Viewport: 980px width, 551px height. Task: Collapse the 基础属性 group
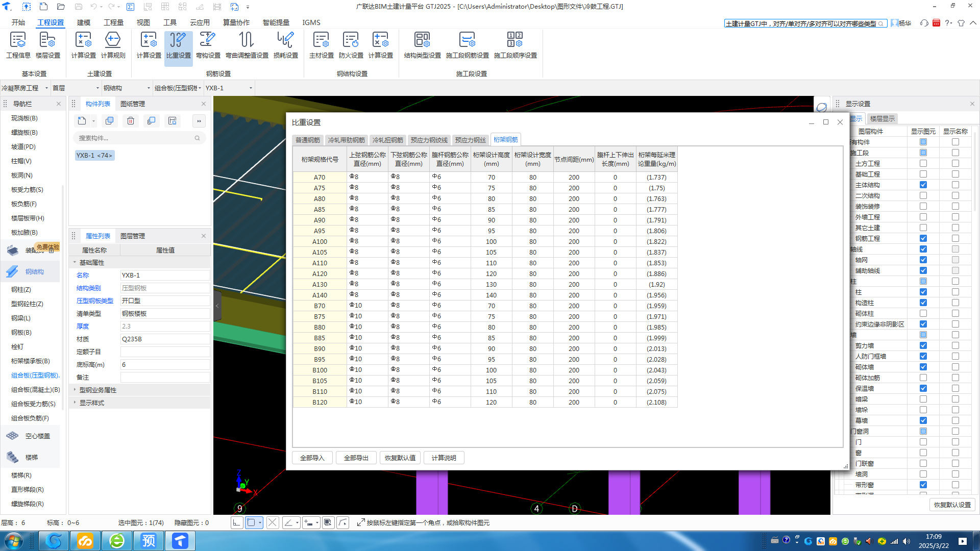75,262
